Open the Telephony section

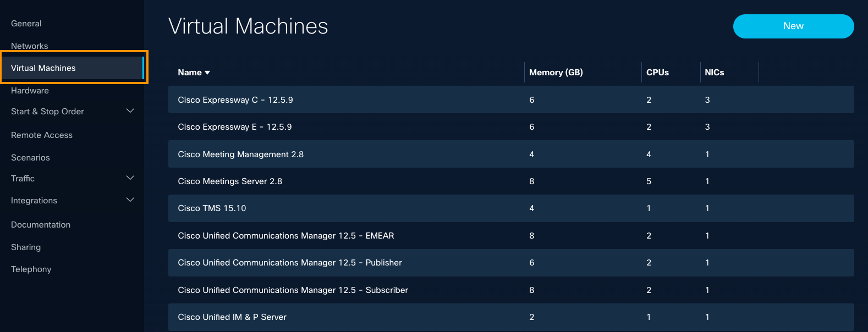point(31,269)
